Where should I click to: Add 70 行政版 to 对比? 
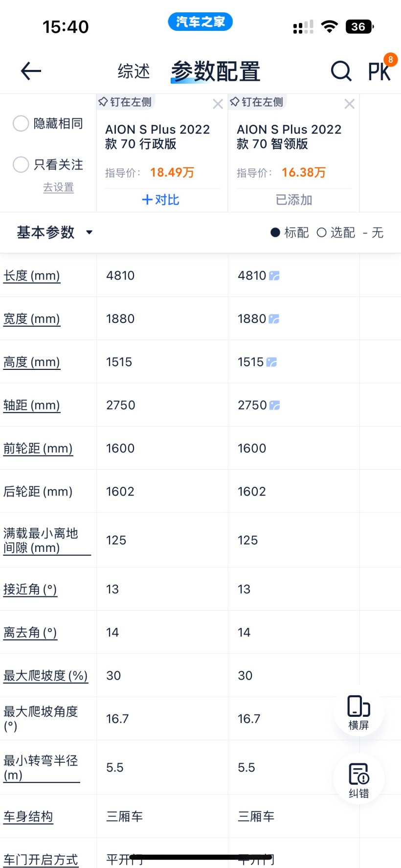[160, 200]
